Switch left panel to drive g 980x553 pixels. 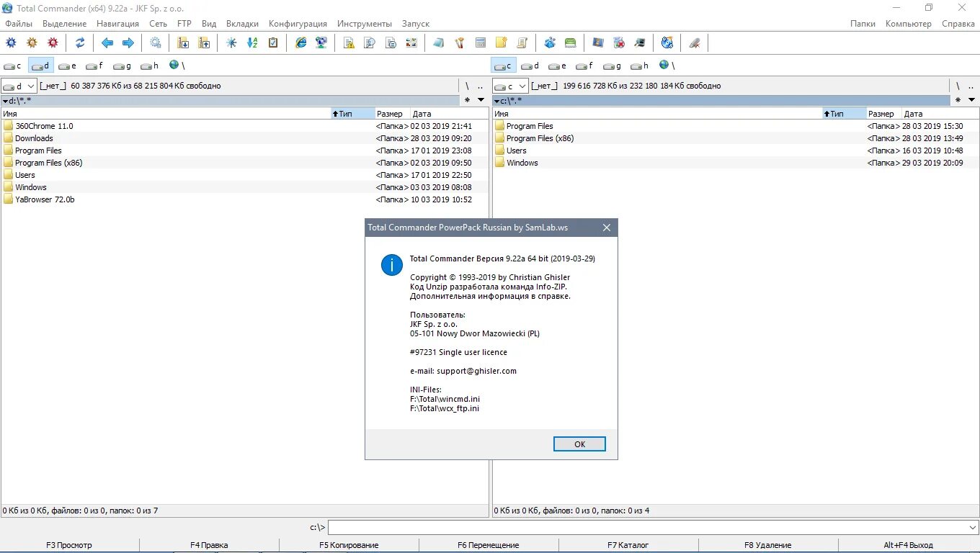(122, 66)
